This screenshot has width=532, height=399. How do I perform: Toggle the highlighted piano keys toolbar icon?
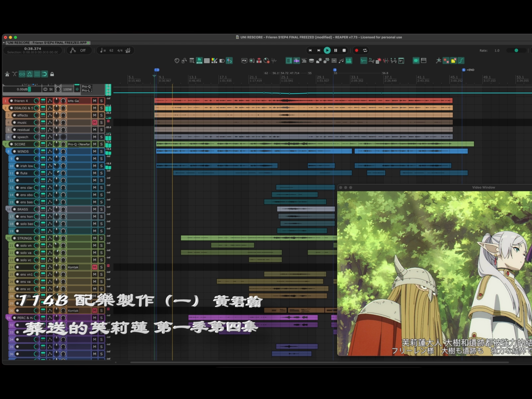pos(349,61)
